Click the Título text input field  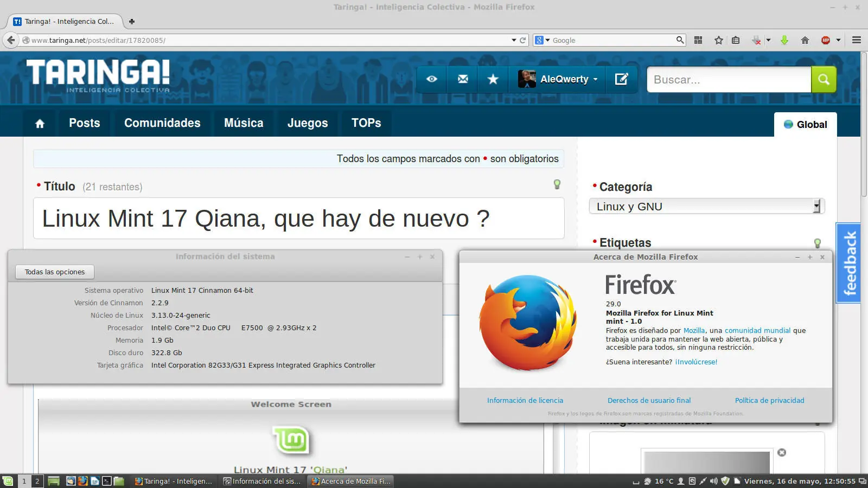(299, 219)
